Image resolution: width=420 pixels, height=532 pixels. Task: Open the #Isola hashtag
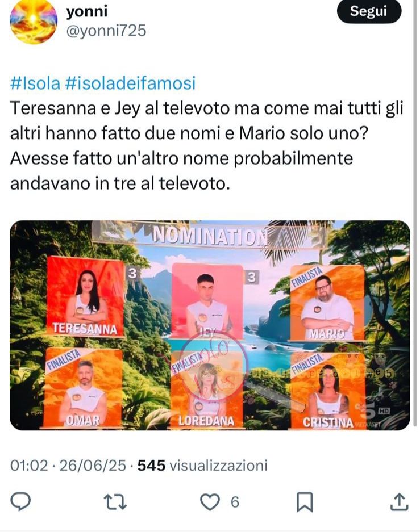[35, 83]
